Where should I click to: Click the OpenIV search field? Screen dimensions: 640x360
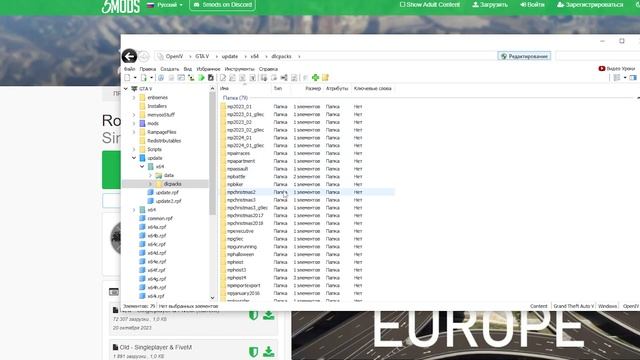pos(598,56)
